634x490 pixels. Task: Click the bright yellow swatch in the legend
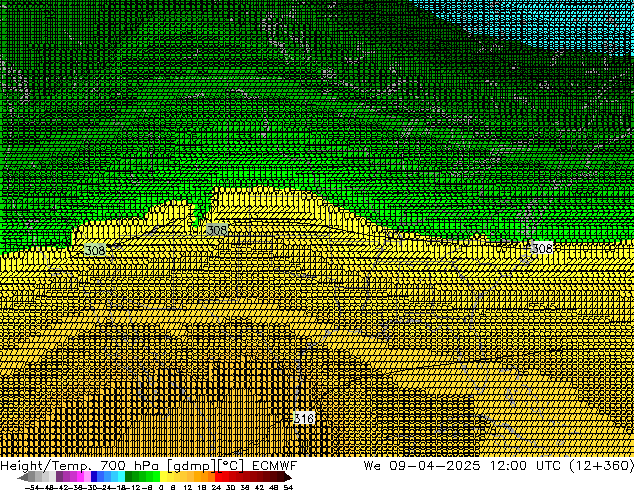[164, 477]
